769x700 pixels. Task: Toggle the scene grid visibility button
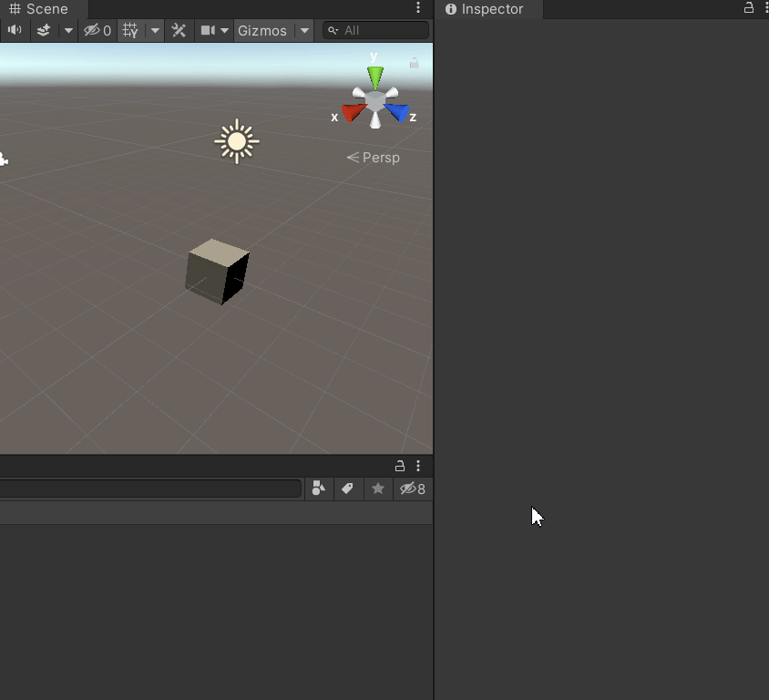coord(130,30)
